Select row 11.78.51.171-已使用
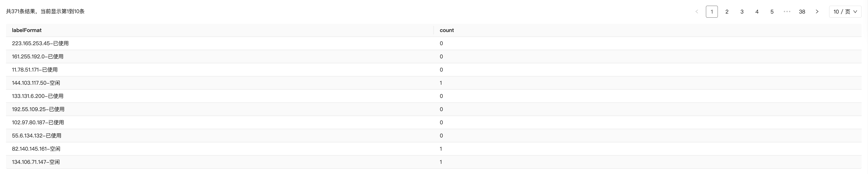The height and width of the screenshot is (174, 868). pyautogui.click(x=35, y=70)
